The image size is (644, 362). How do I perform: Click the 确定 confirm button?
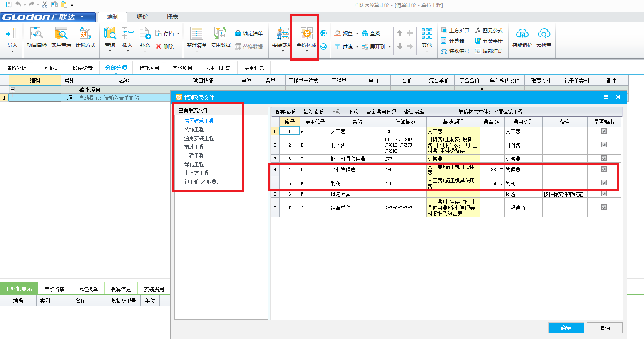click(x=566, y=328)
